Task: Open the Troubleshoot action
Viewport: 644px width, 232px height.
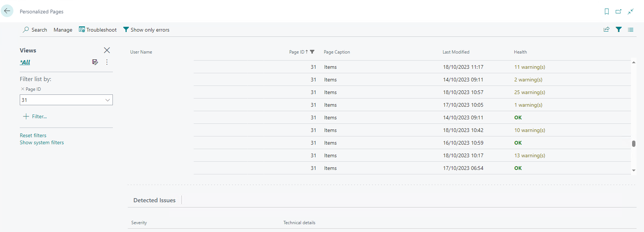Action: [x=98, y=30]
